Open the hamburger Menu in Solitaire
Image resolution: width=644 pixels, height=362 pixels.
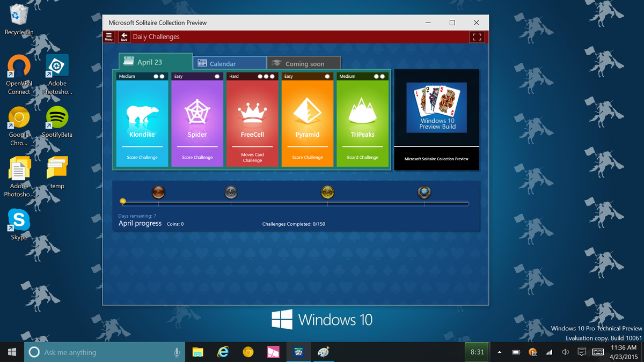[x=108, y=36]
